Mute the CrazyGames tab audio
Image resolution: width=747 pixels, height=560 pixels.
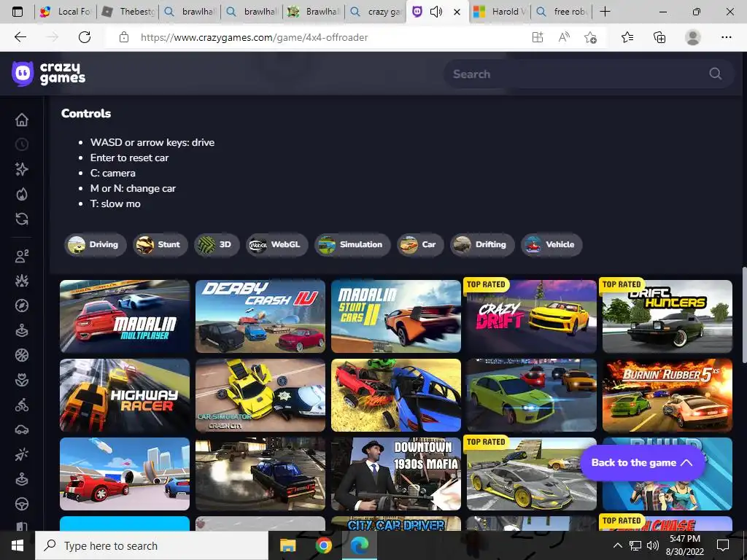tap(436, 12)
